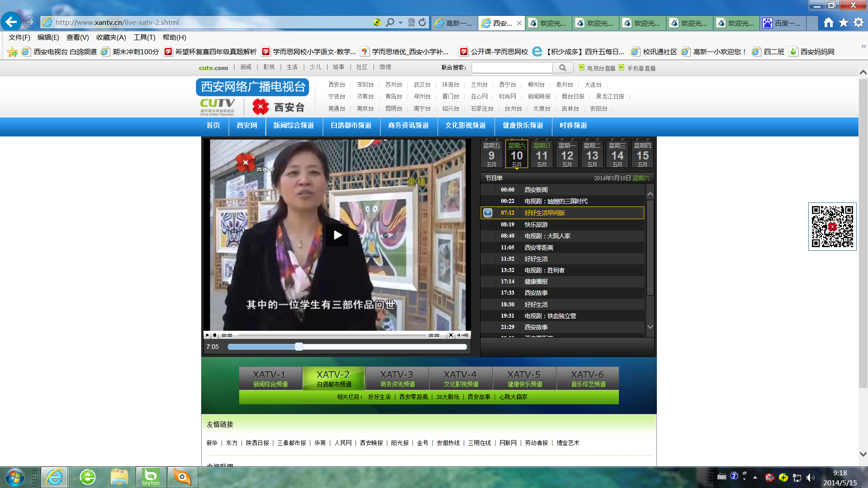Click the Add to Favorites bar star icon

pos(13,52)
